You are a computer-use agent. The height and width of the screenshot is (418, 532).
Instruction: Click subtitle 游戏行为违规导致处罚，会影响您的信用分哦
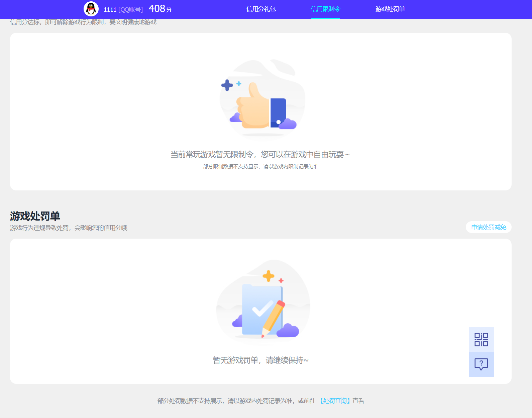(x=69, y=228)
